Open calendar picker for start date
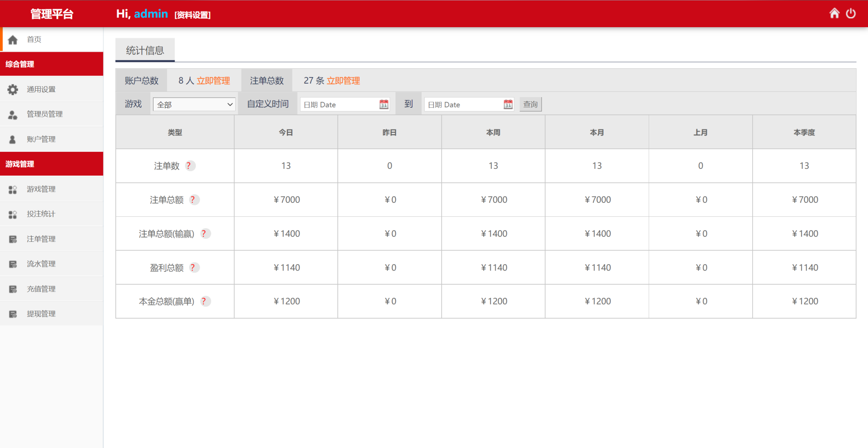Viewport: 868px width, 448px height. [x=384, y=104]
